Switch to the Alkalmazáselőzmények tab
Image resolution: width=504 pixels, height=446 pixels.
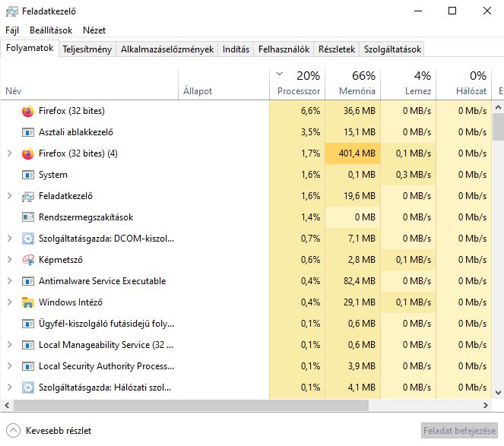[167, 49]
